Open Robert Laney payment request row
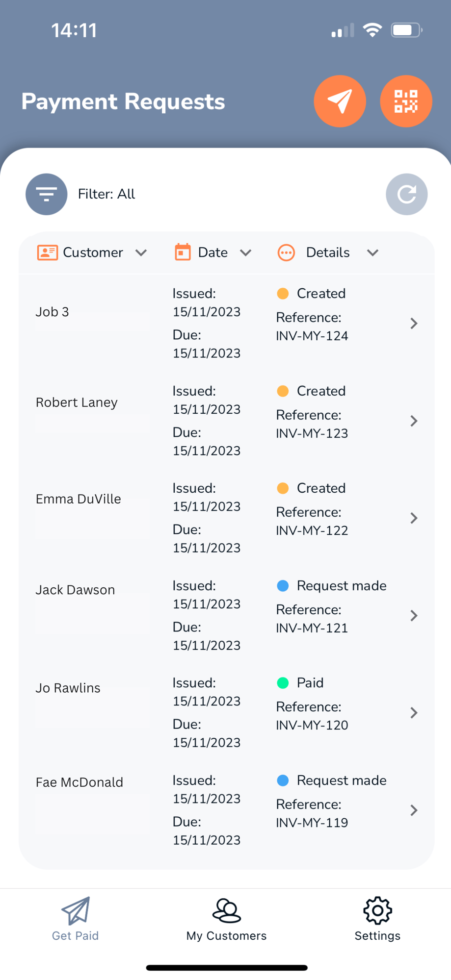Screen dimensions: 451x980 tap(77, 402)
